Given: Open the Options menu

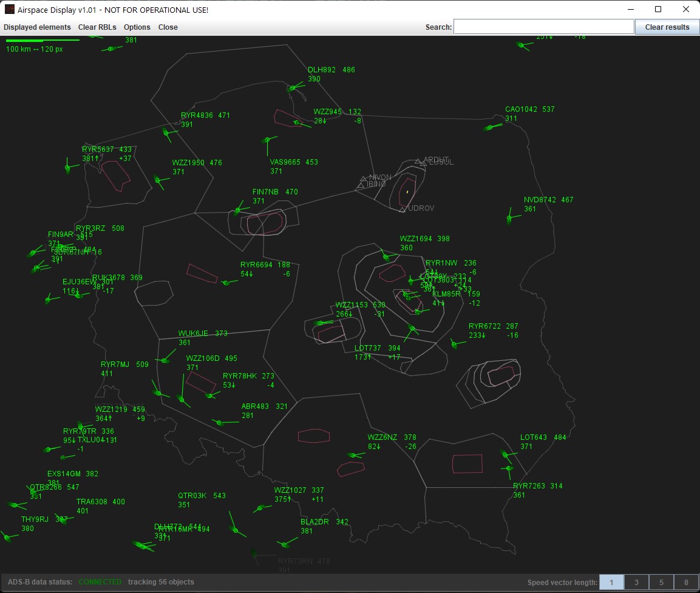Looking at the screenshot, I should (x=137, y=27).
